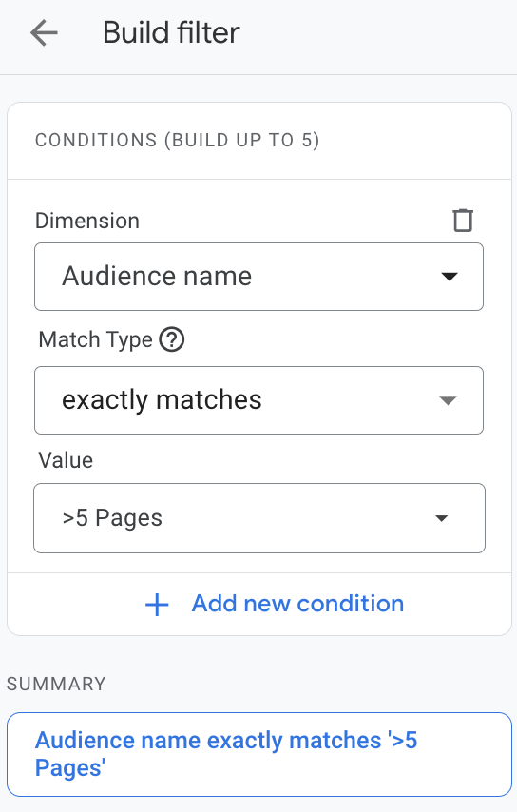
Task: Click Add new condition link
Action: point(297,604)
